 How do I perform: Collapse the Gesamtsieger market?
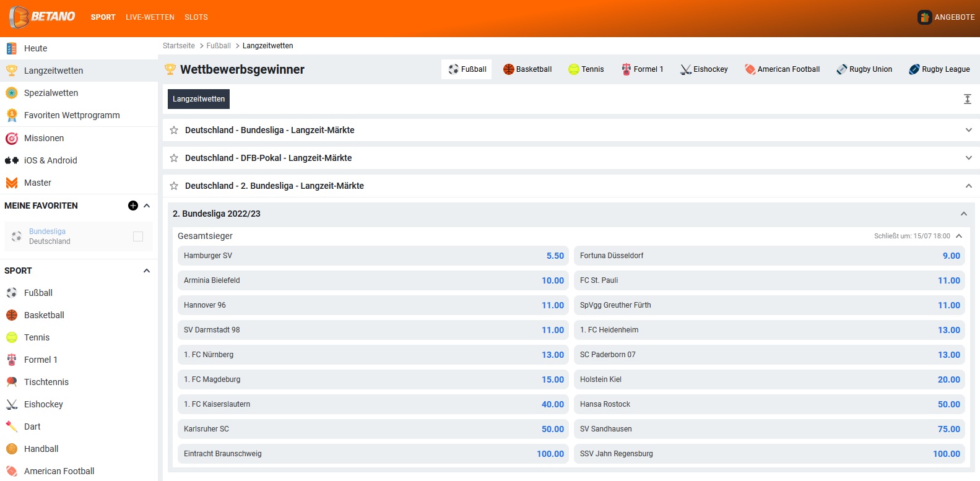point(959,236)
